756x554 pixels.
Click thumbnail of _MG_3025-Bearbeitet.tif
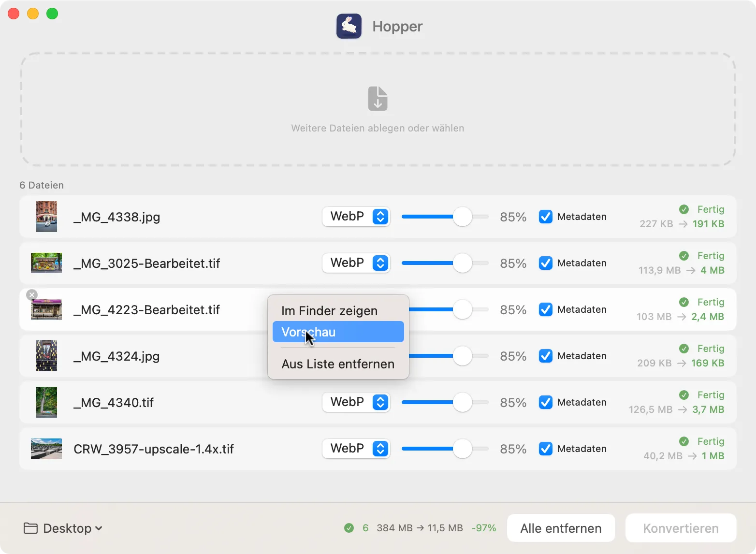[x=46, y=263]
